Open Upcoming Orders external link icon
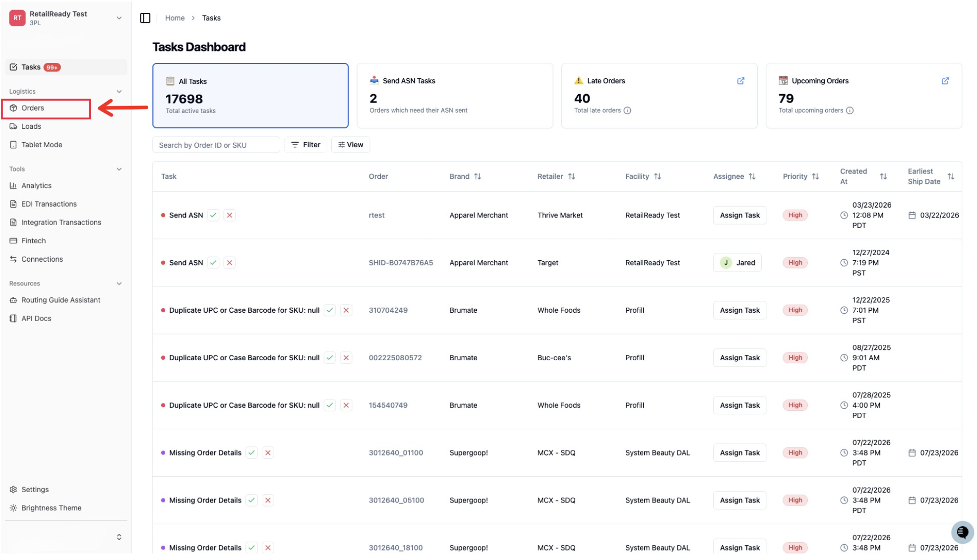 (x=945, y=81)
